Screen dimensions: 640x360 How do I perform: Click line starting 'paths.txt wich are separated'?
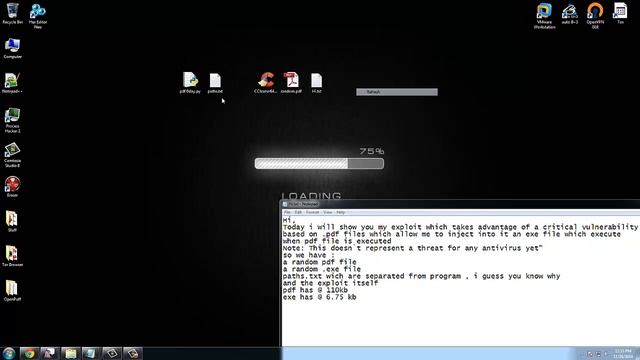pos(421,276)
